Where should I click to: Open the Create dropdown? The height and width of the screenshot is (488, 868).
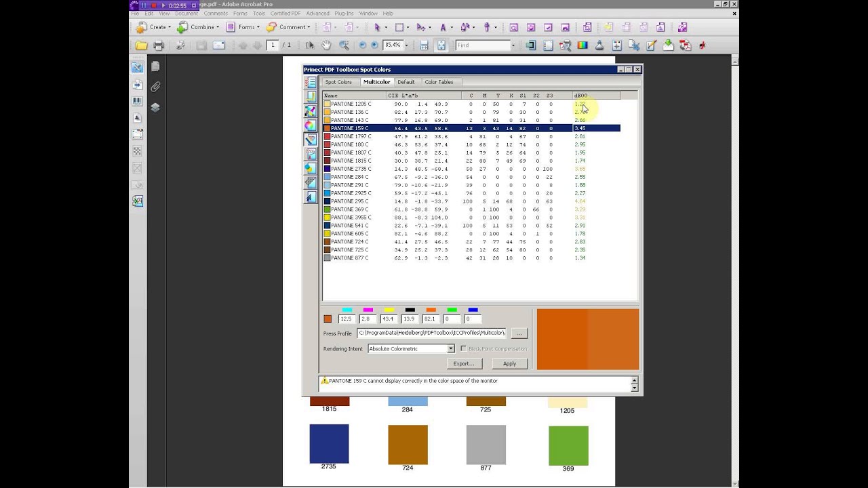153,27
